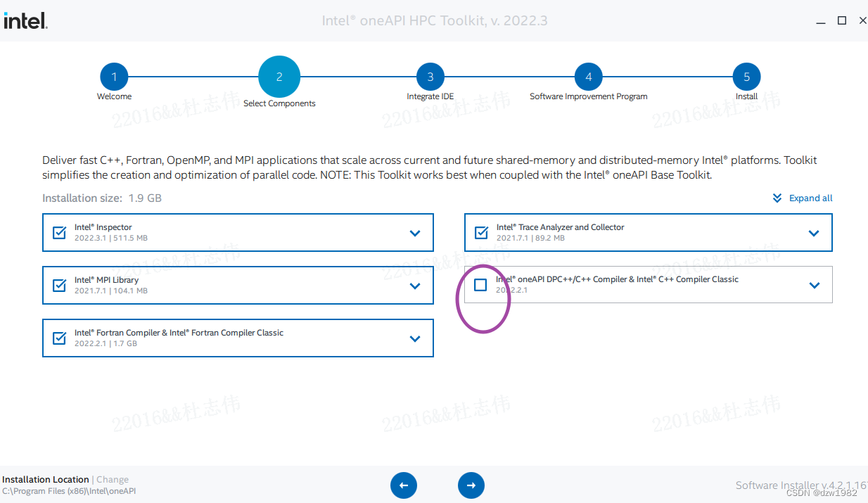Select the Install step label
The width and height of the screenshot is (868, 503).
pos(747,96)
